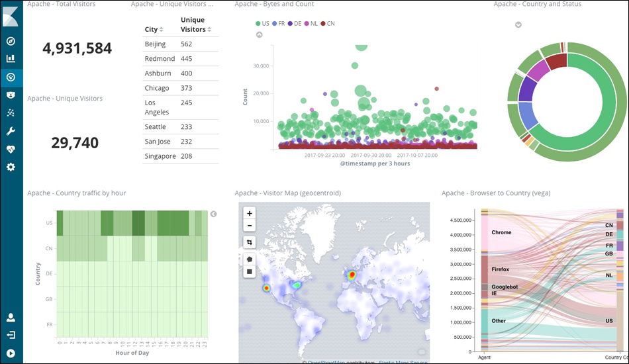
Task: Toggle NL series in legend
Action: click(311, 24)
